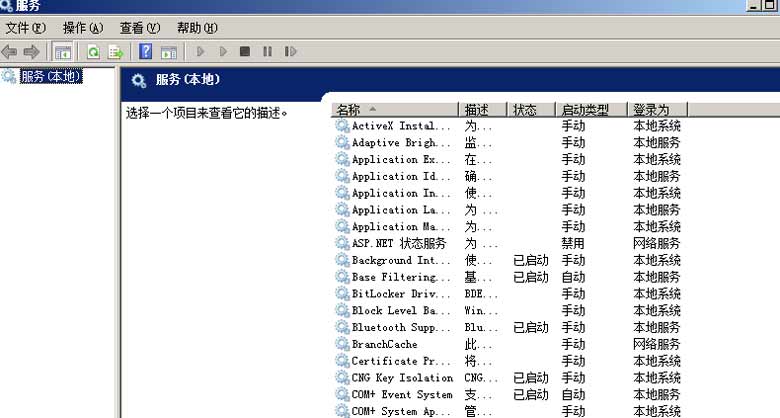
Task: Open the 查看(V) menu
Action: (140, 28)
